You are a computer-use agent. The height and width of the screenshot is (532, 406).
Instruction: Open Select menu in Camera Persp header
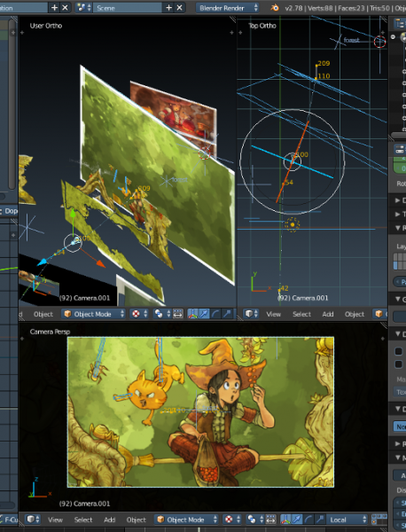[x=83, y=520]
